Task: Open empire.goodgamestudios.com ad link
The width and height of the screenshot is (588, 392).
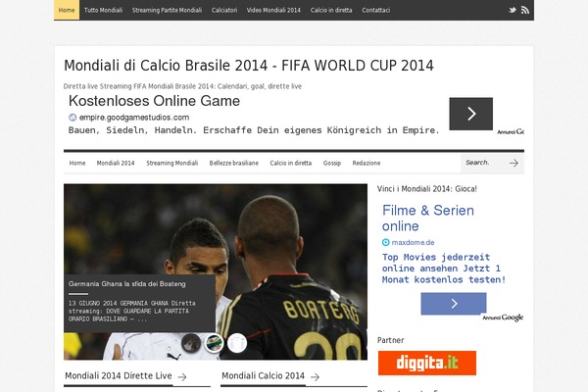Action: pos(134,118)
